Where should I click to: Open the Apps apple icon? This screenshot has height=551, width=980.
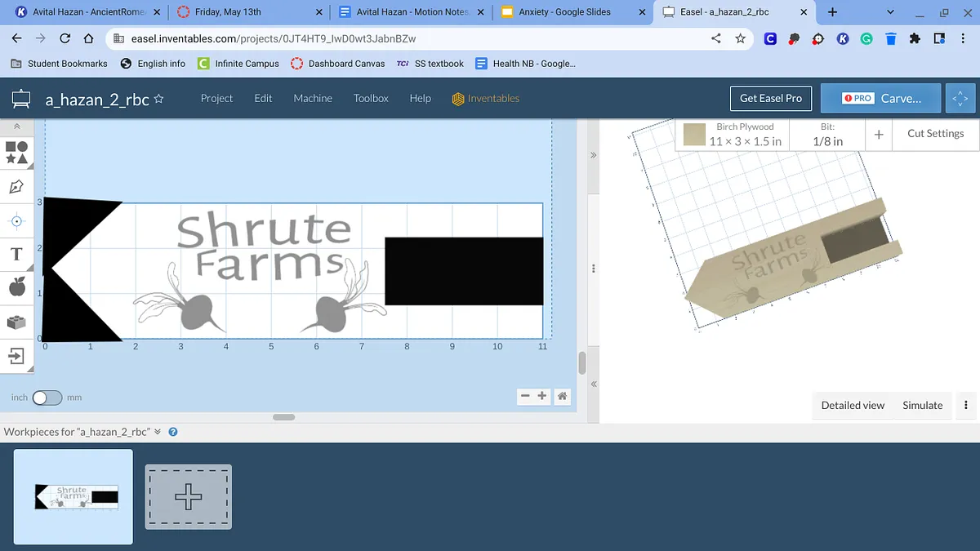pyautogui.click(x=16, y=287)
